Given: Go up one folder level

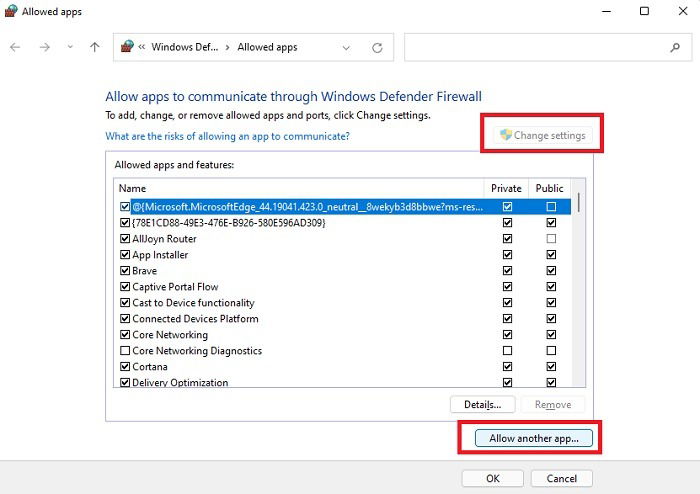Looking at the screenshot, I should pyautogui.click(x=95, y=47).
